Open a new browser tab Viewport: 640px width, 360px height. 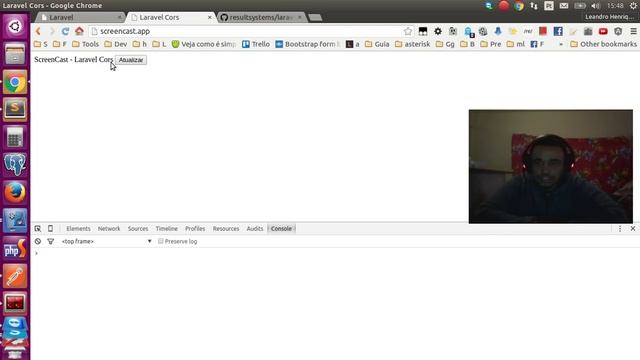(315, 18)
